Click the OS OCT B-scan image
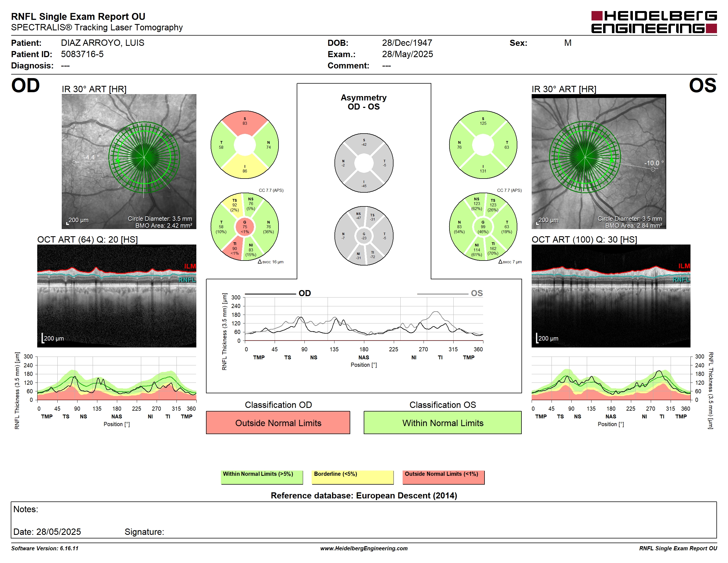This screenshot has height=563, width=728. click(611, 296)
